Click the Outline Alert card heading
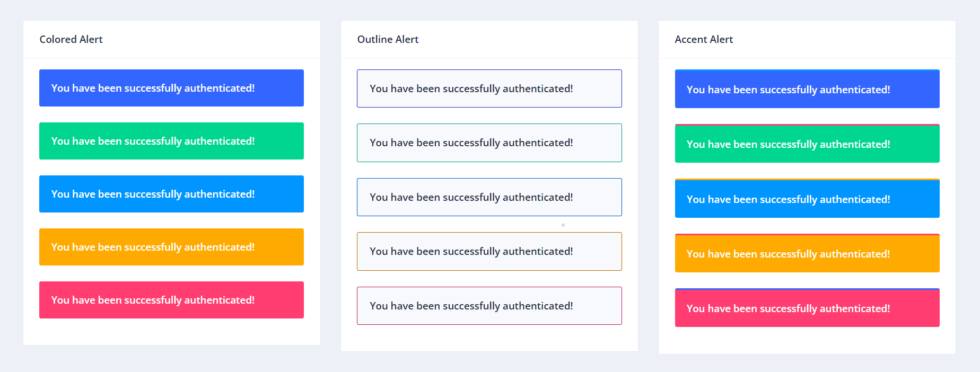The height and width of the screenshot is (372, 980). point(388,39)
